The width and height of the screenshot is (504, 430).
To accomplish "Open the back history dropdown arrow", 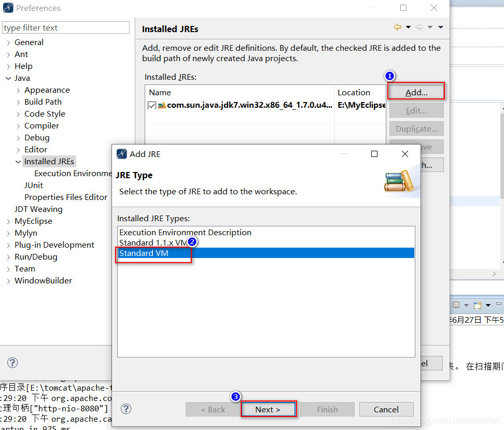I will (x=408, y=27).
